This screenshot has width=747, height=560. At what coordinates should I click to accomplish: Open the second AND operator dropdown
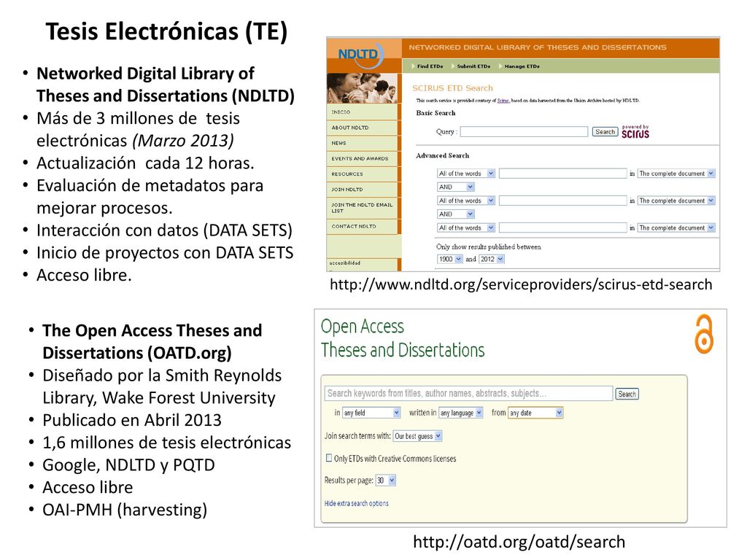(x=455, y=214)
